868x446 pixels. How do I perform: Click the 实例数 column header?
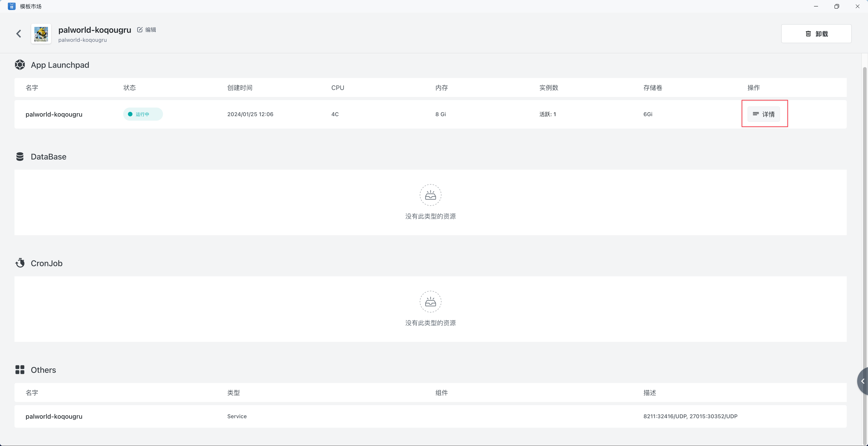(x=549, y=88)
